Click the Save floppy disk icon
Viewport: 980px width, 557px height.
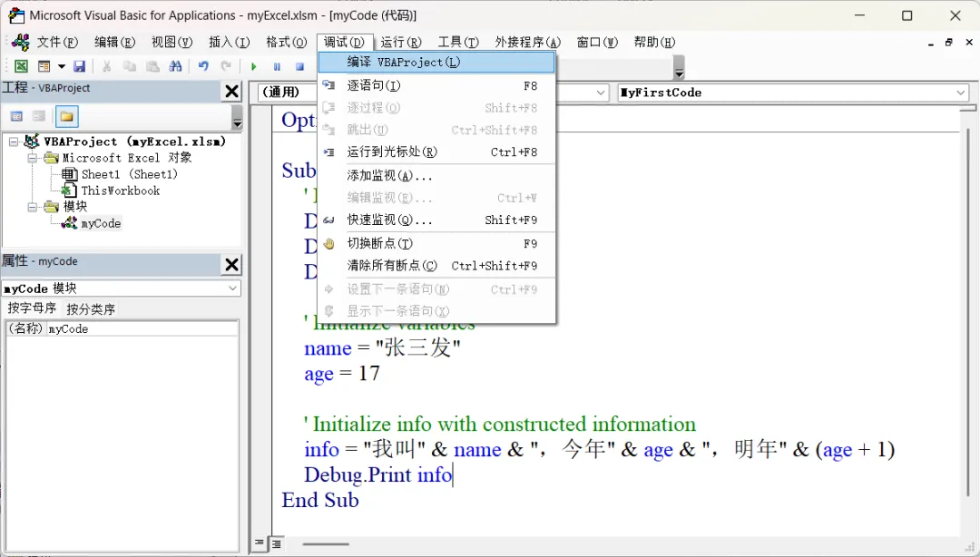coord(79,65)
